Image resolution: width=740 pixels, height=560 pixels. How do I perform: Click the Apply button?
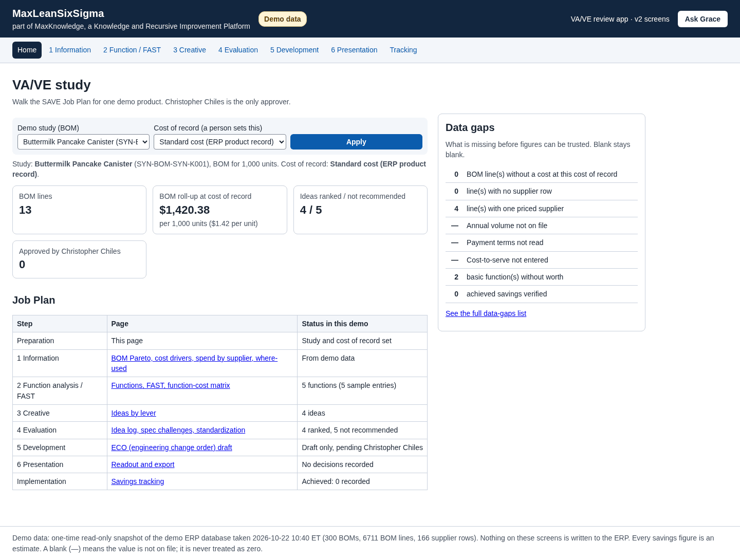point(356,142)
